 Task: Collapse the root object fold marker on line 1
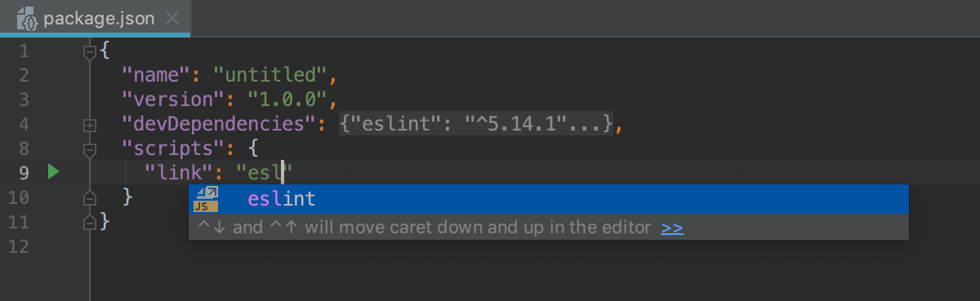point(90,52)
